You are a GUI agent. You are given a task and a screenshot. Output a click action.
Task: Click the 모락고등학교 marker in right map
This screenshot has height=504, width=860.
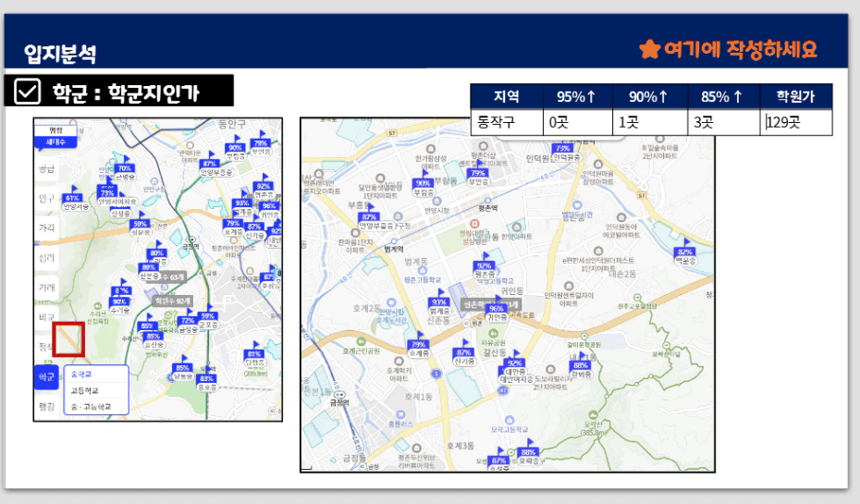510,424
